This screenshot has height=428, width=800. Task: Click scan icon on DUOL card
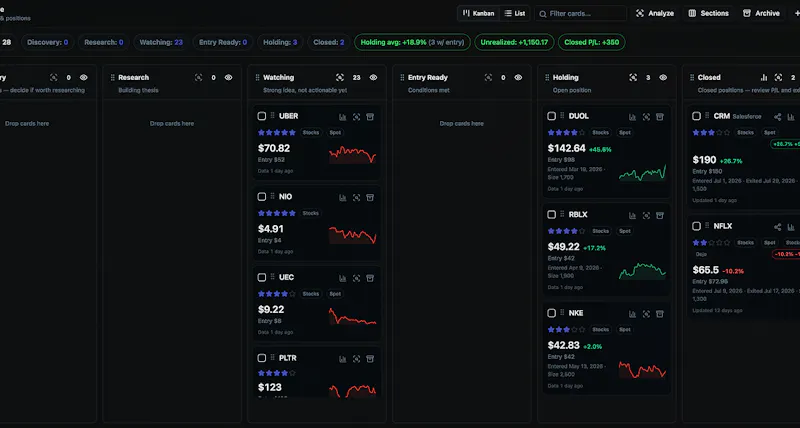coord(646,117)
